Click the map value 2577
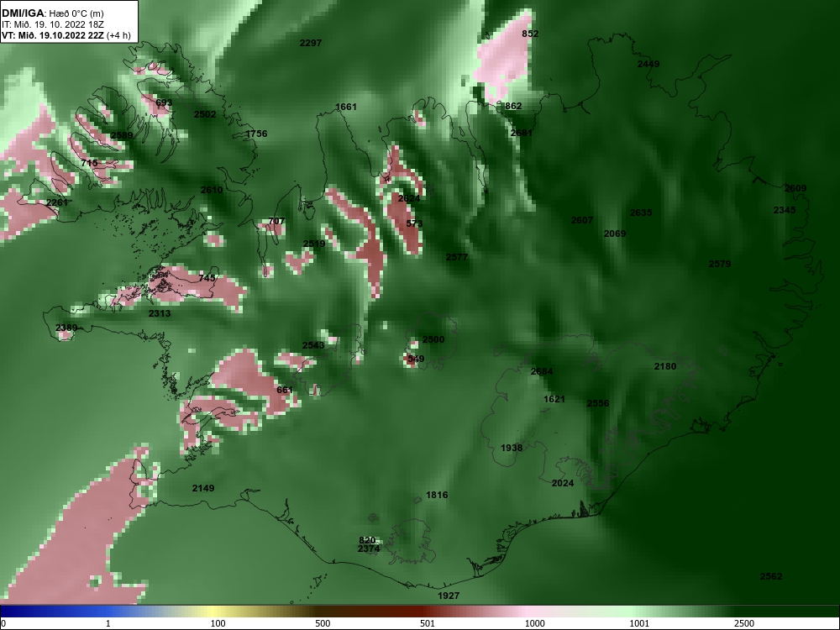This screenshot has height=630, width=840. [x=457, y=257]
